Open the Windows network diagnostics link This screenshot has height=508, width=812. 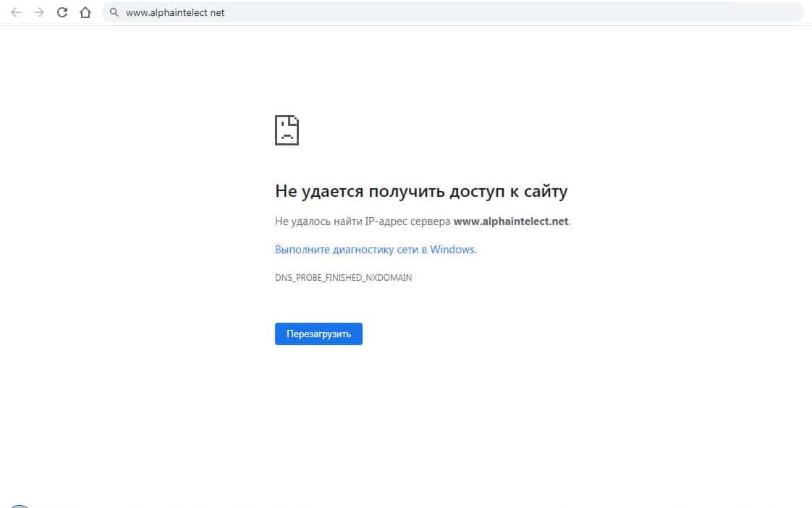point(376,250)
